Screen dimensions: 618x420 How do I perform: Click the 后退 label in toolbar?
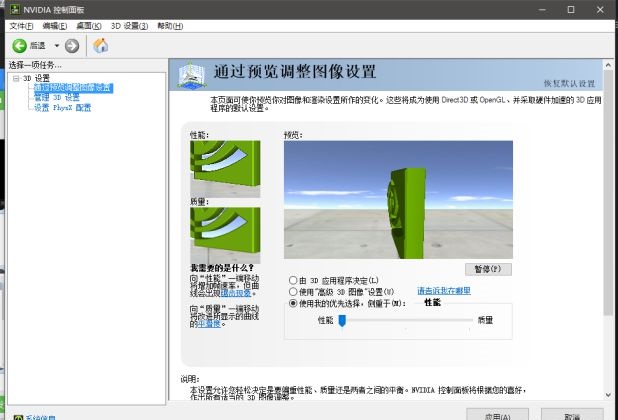[x=38, y=46]
